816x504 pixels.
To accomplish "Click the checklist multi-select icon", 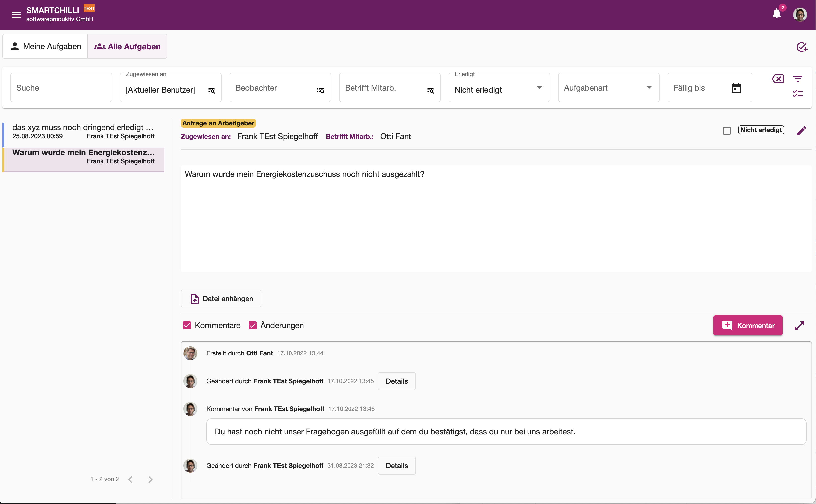I will (x=797, y=94).
